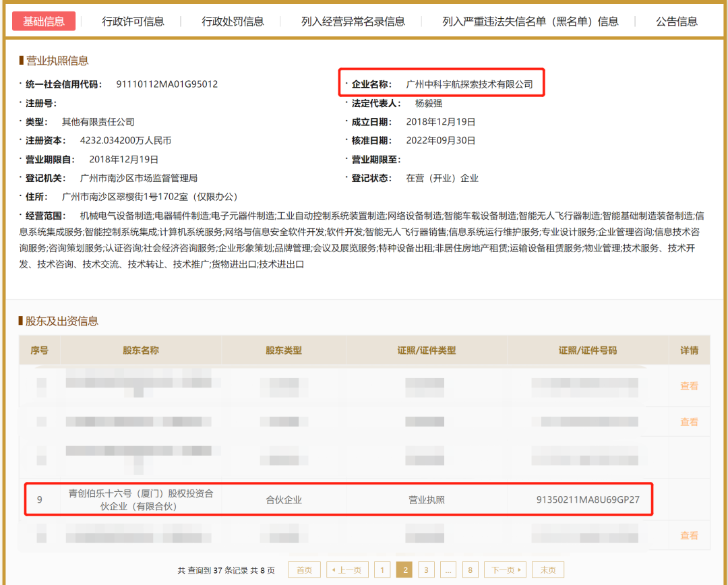Open 查看 in the first blurred shareholder row

689,386
